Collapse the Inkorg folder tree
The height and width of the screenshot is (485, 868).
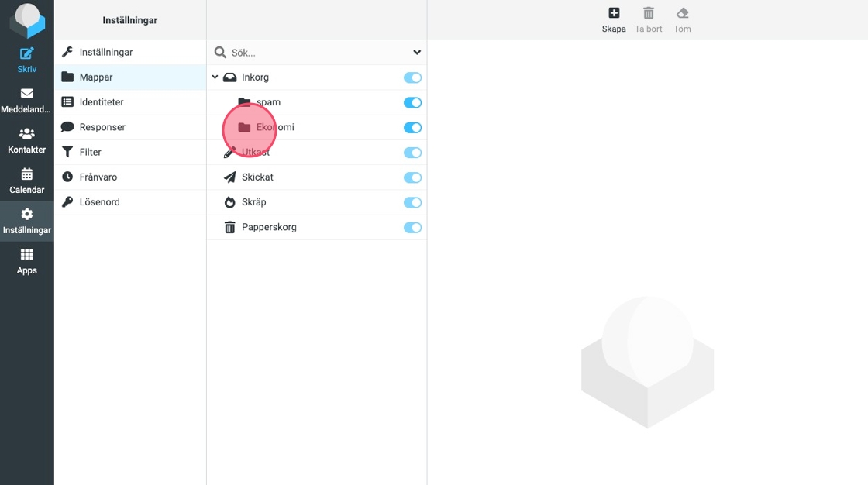pyautogui.click(x=215, y=77)
